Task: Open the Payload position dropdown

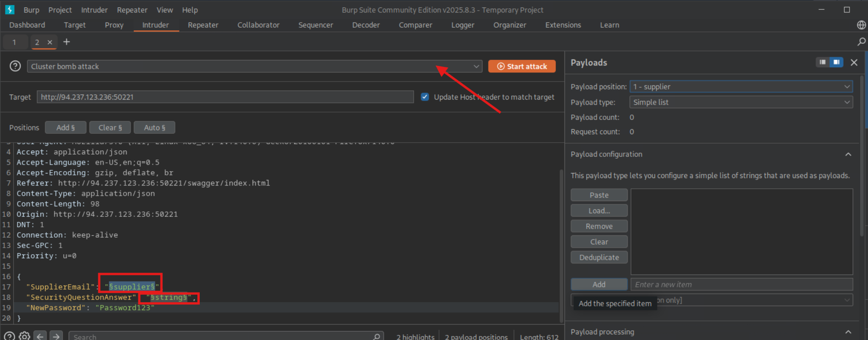Action: 741,87
